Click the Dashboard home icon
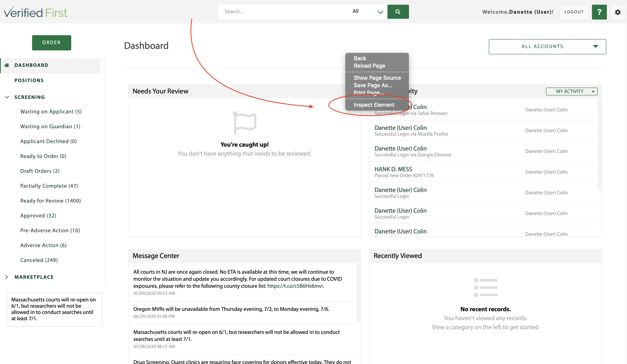 click(x=7, y=65)
